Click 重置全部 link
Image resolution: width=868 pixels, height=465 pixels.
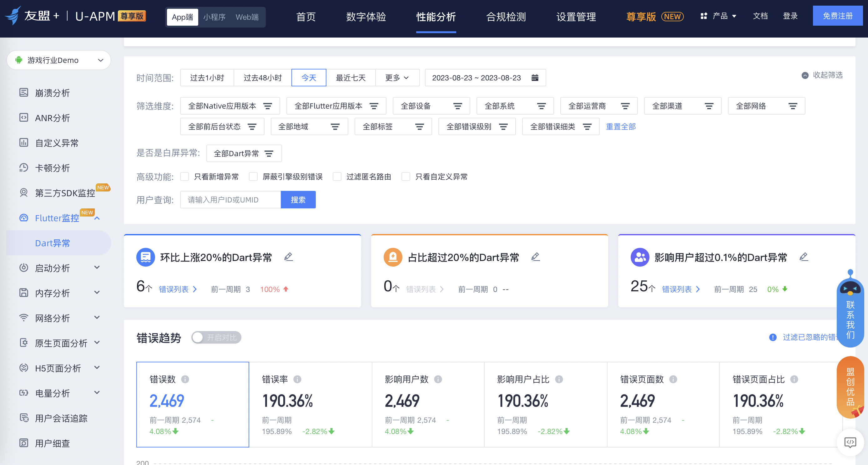(x=621, y=126)
